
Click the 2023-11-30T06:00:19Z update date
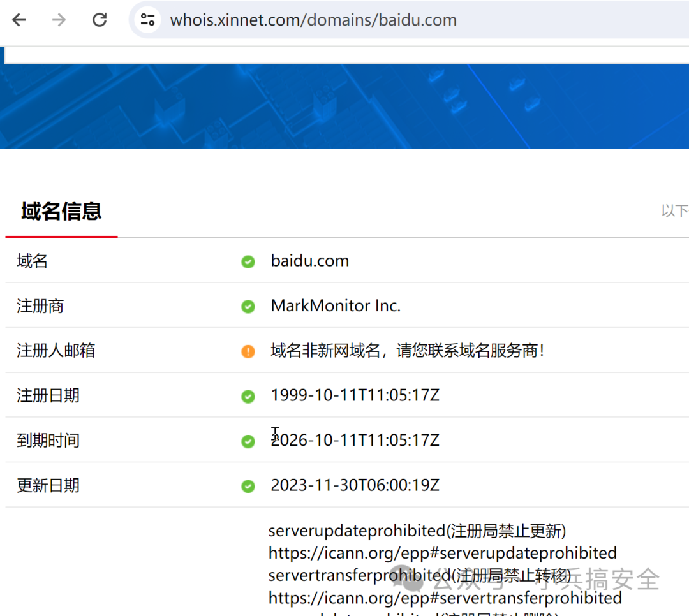tap(355, 485)
